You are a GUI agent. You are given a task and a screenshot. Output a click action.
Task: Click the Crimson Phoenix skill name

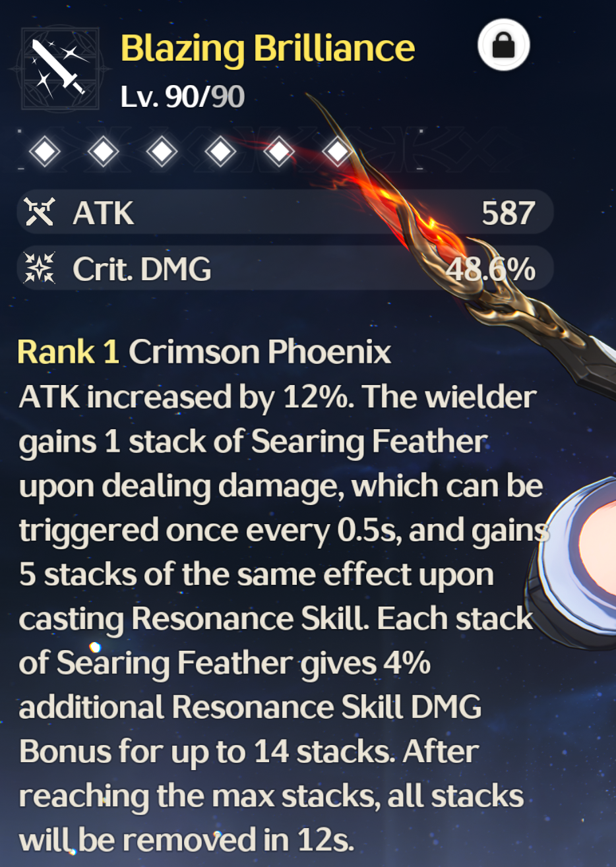[260, 352]
